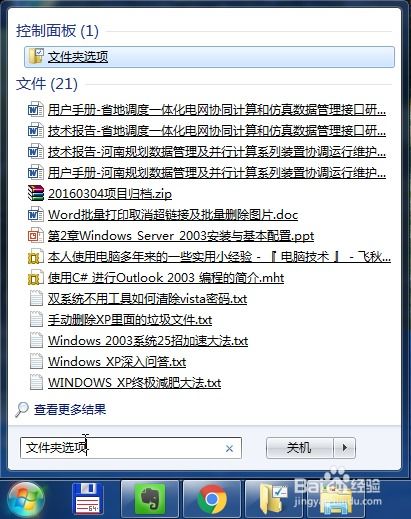Select the 文件 (21) results group header
The image size is (411, 519).
(47, 84)
